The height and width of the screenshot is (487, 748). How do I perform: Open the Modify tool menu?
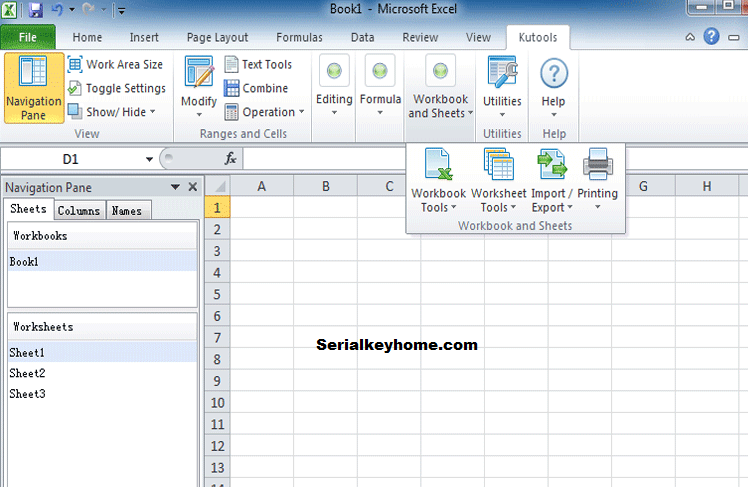pyautogui.click(x=199, y=87)
